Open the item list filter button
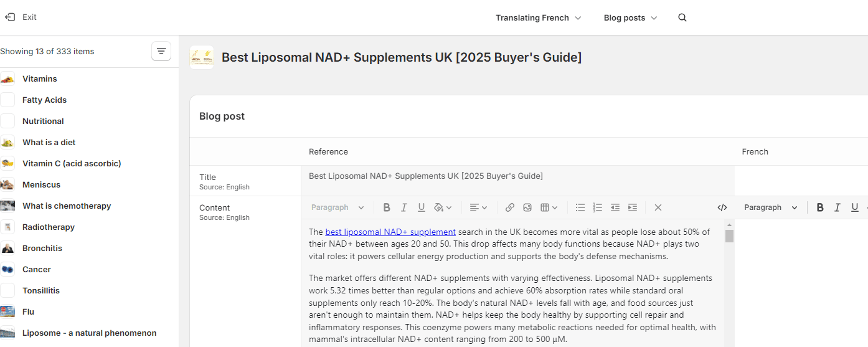 [x=161, y=51]
